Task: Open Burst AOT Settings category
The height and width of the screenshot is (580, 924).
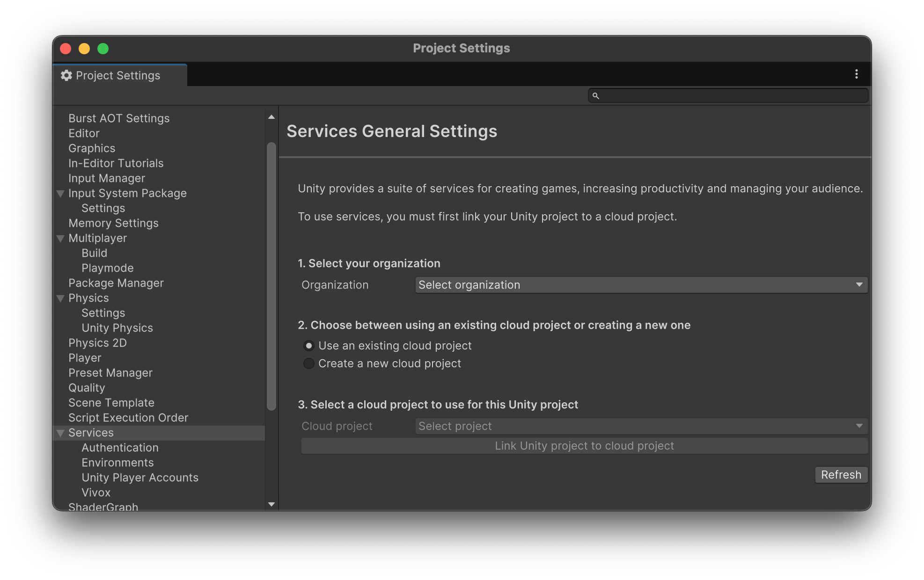Action: [119, 118]
